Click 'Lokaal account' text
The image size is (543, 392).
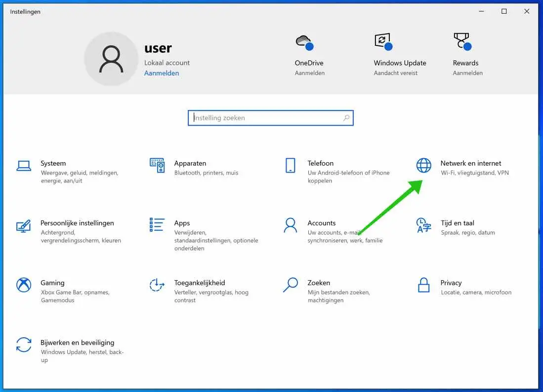167,63
